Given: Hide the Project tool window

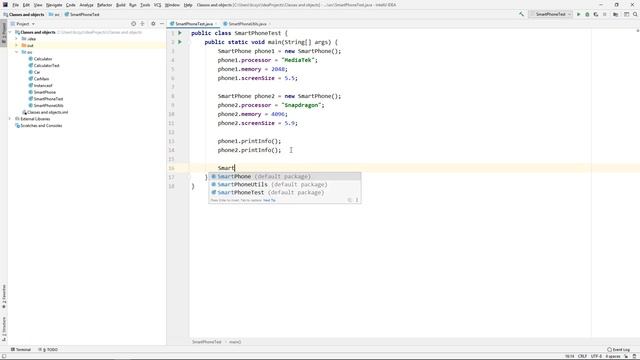Looking at the screenshot, I should coord(162,24).
